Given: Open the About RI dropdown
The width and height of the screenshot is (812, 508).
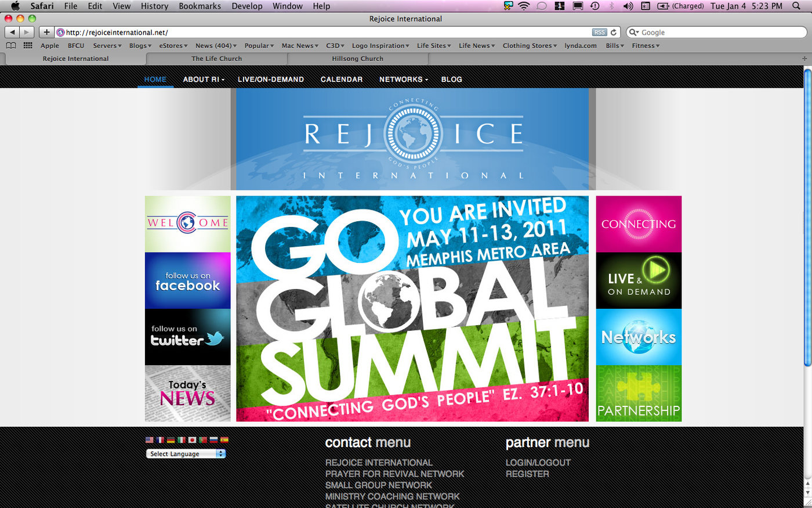Looking at the screenshot, I should coord(203,80).
